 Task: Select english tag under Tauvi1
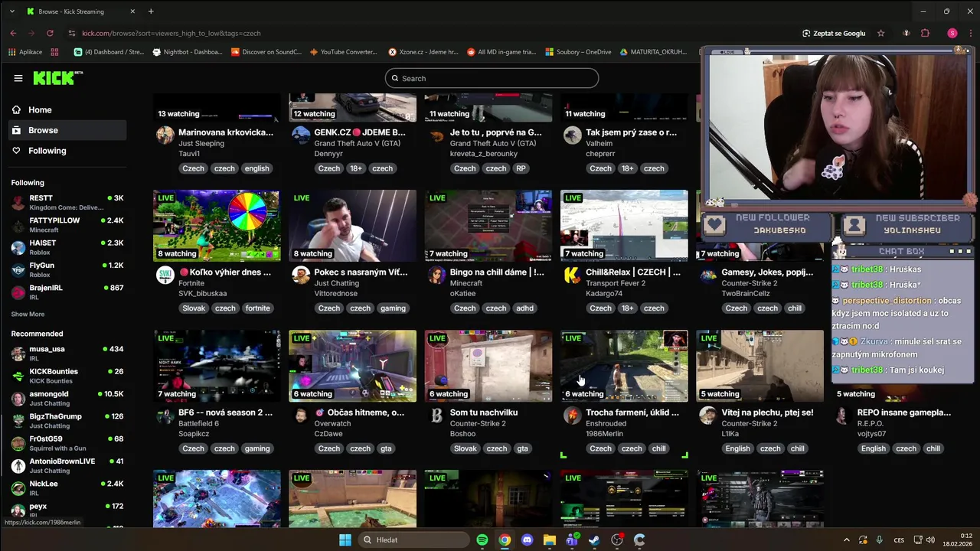coord(256,168)
